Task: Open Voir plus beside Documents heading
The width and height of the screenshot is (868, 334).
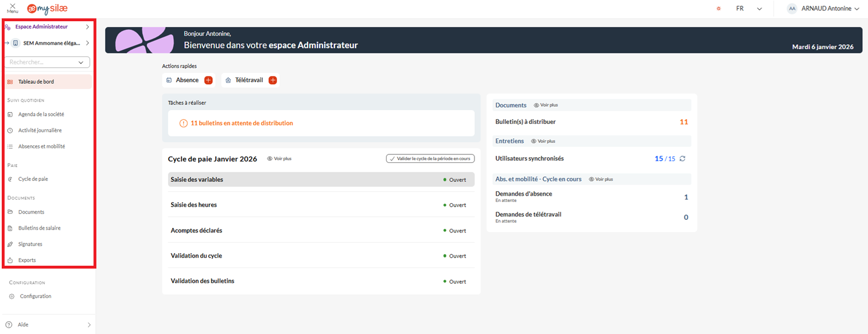Action: pos(546,106)
